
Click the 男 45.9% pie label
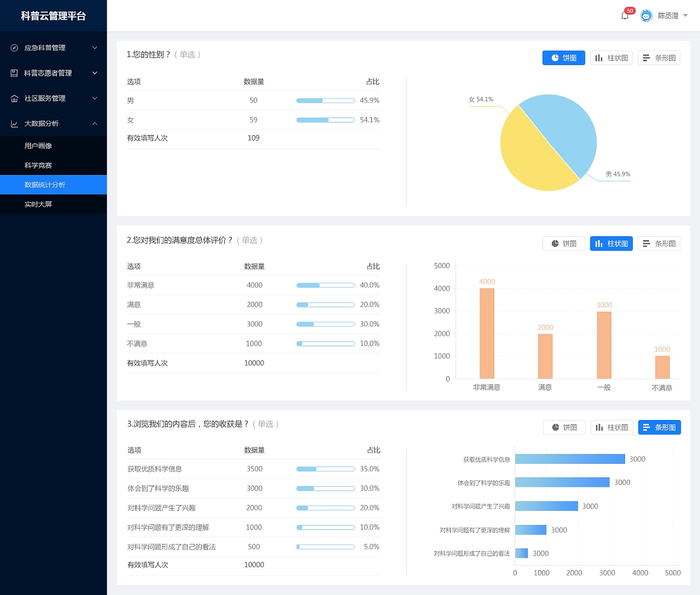click(x=618, y=174)
